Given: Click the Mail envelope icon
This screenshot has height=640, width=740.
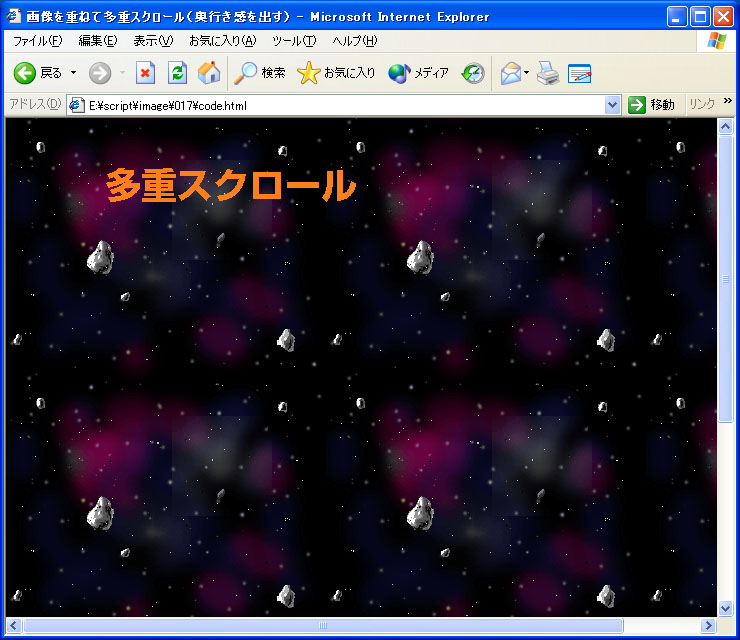Looking at the screenshot, I should (x=511, y=73).
